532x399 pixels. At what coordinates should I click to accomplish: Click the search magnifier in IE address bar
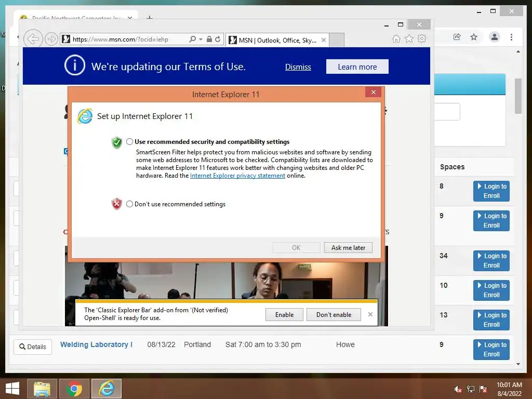click(x=192, y=39)
